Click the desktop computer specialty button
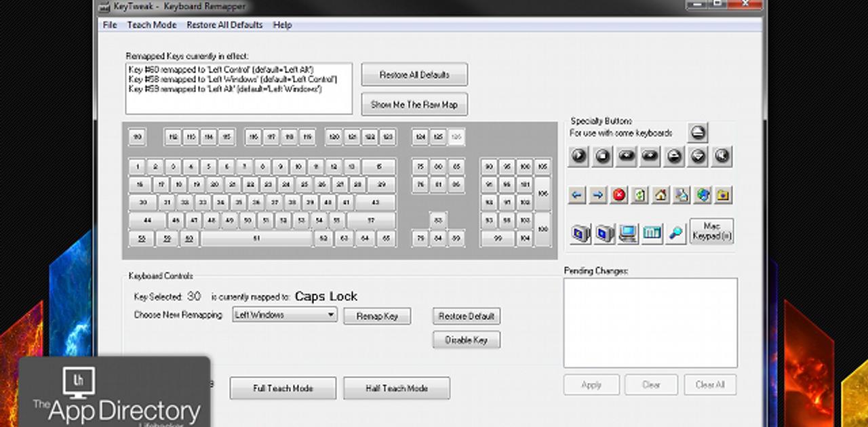868x427 pixels. click(x=628, y=234)
